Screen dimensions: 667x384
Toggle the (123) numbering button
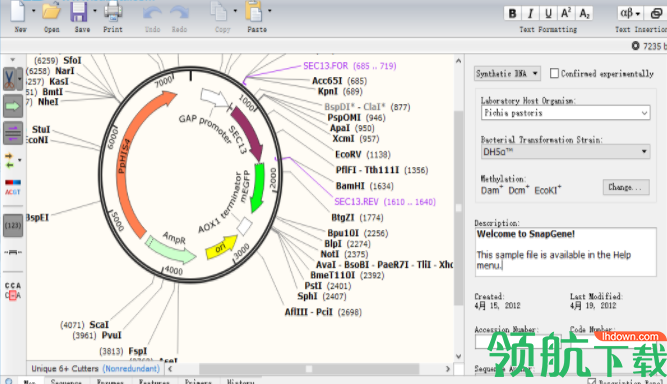click(13, 225)
